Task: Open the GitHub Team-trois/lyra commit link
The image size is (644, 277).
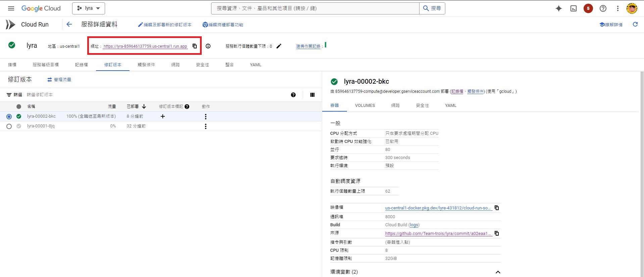Action: point(438,234)
